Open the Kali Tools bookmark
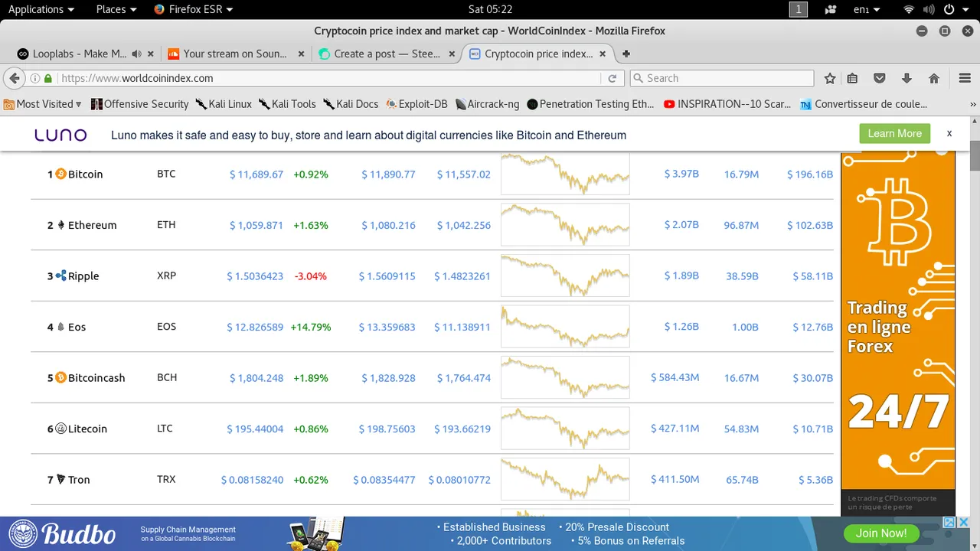The height and width of the screenshot is (551, 980). (287, 104)
